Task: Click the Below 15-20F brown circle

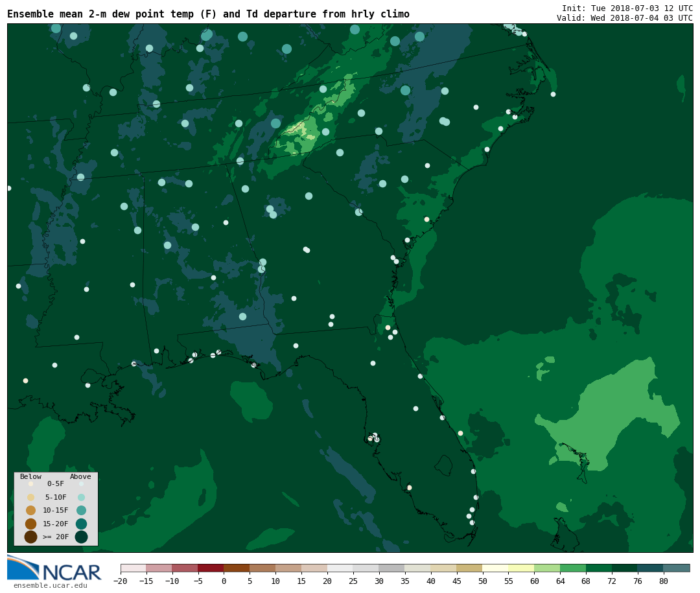Action: tap(30, 524)
